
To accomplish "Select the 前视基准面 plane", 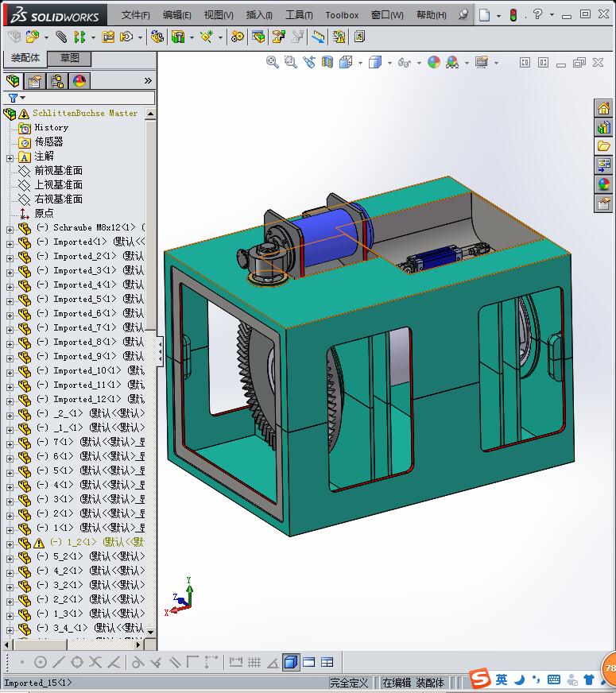I will (58, 171).
